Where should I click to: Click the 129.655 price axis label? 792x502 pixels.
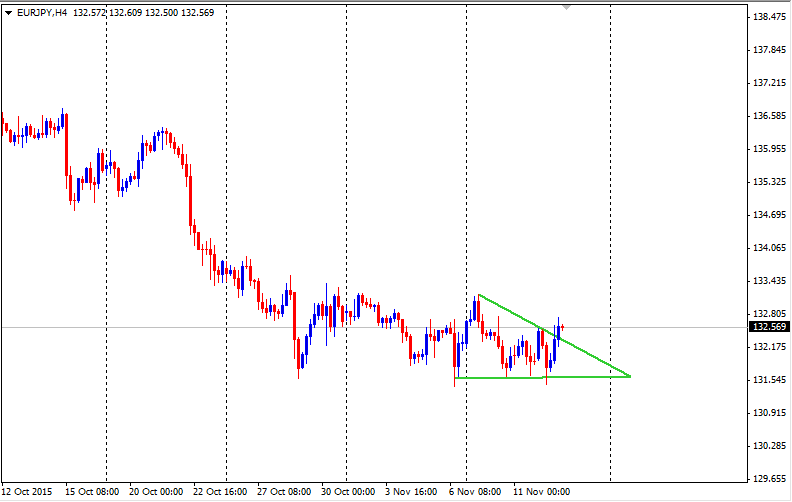[769, 478]
